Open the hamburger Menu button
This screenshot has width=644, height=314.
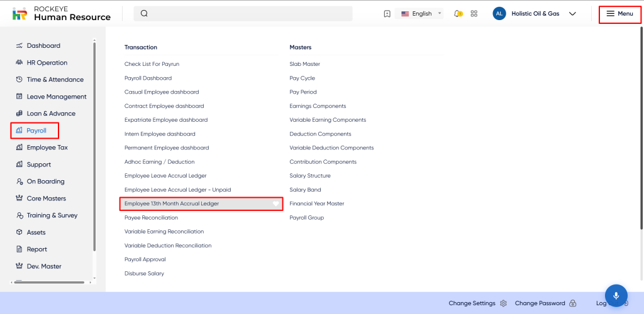(619, 14)
